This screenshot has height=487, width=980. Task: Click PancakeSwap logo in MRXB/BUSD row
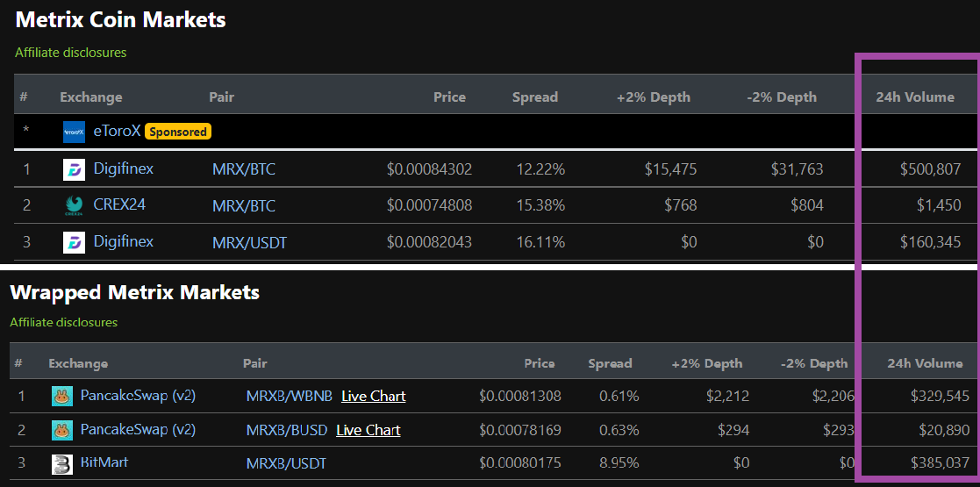(62, 430)
